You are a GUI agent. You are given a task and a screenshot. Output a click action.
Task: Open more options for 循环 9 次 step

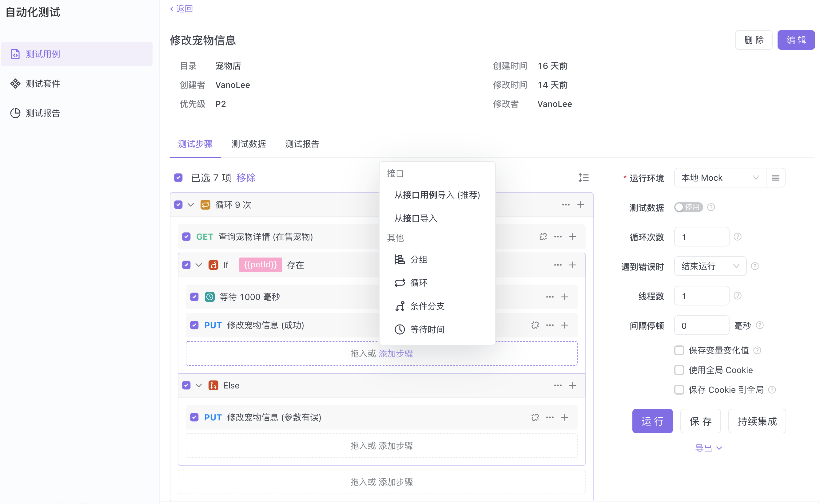point(566,205)
